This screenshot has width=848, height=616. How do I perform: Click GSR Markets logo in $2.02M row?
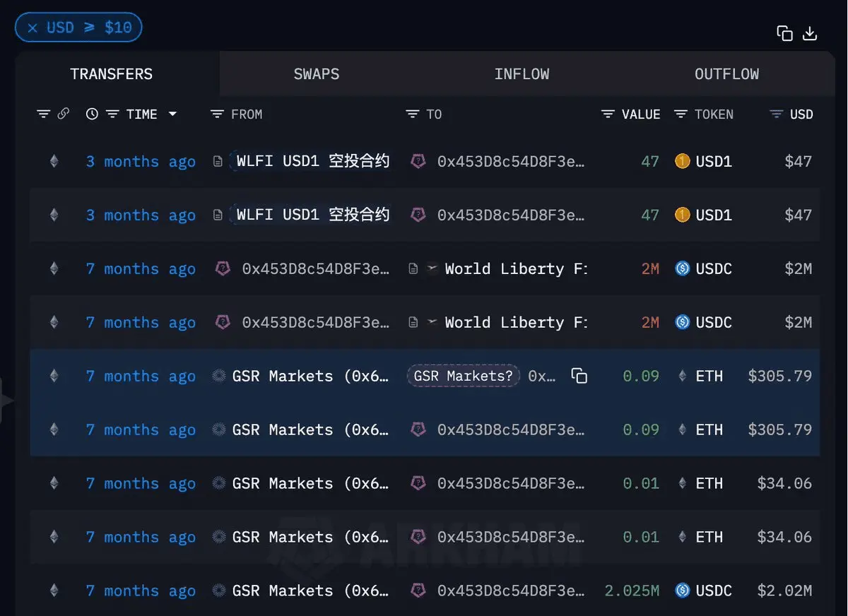pos(219,591)
